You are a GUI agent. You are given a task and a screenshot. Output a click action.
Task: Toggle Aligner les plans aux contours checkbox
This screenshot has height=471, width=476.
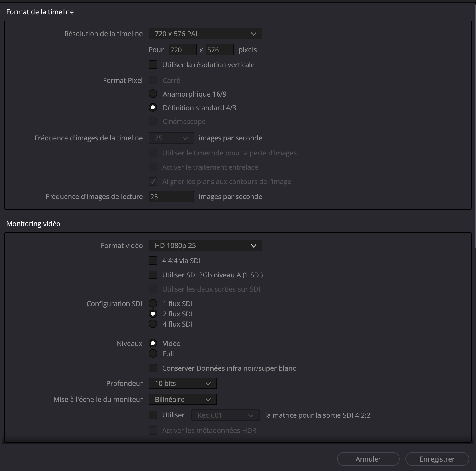pos(153,181)
